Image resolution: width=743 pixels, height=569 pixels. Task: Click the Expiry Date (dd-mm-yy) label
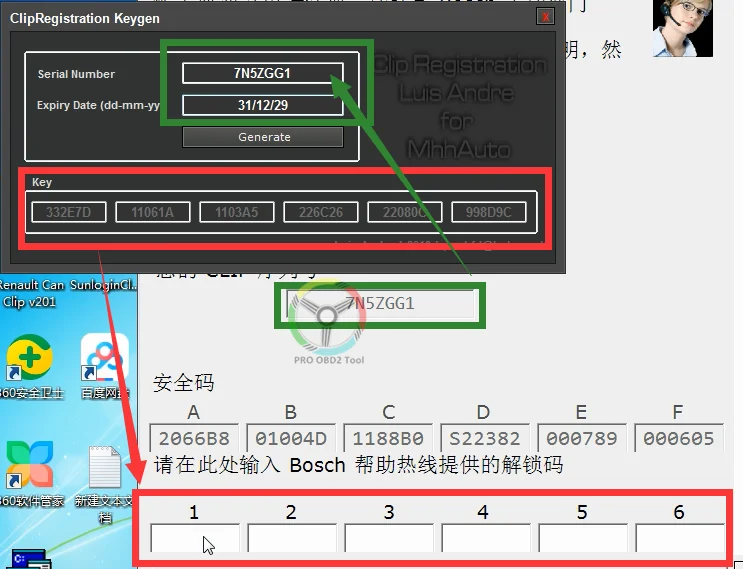(x=99, y=105)
